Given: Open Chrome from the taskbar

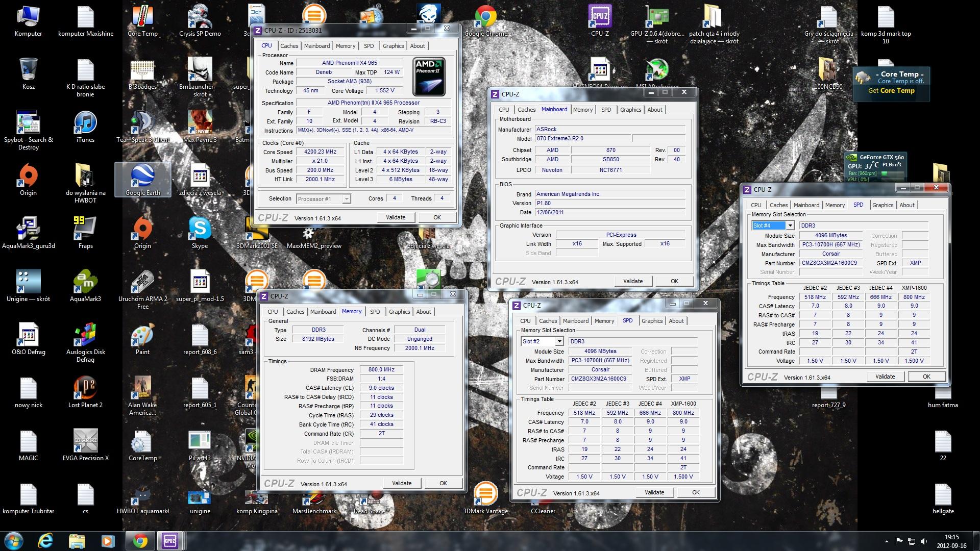Looking at the screenshot, I should (x=140, y=541).
